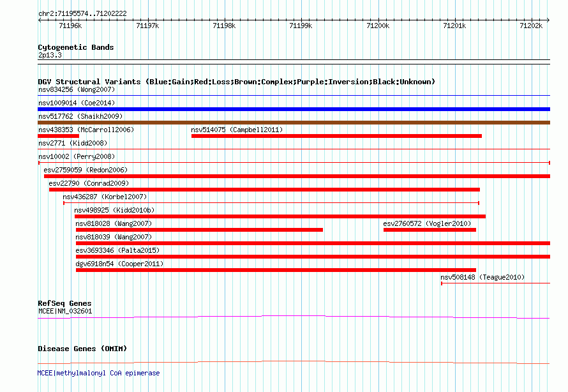
Task: Click the nsv1009014 (Coe2014) blue gain bar
Action: click(294, 109)
